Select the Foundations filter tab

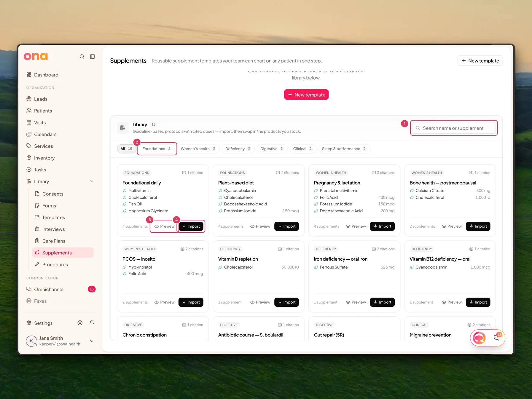[157, 149]
